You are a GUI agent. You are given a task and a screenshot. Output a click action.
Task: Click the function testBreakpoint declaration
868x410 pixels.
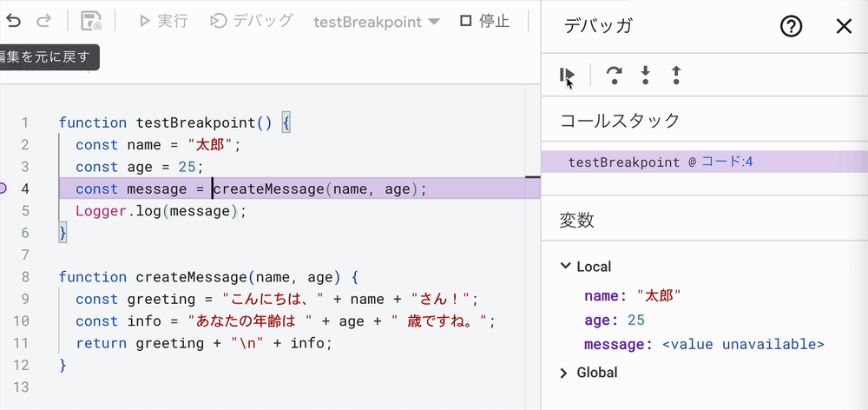coord(174,123)
